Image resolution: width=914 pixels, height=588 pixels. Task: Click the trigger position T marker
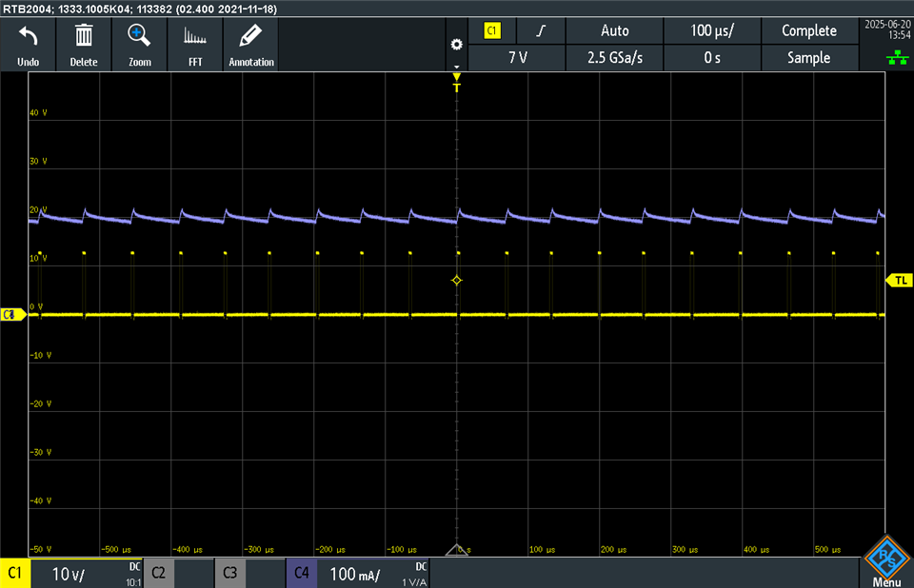coord(456,83)
